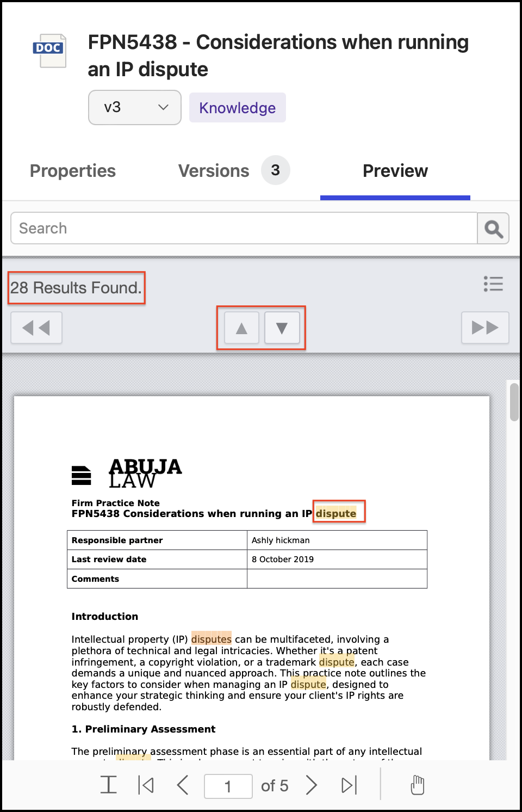
Task: Go to first page of document
Action: [x=146, y=785]
